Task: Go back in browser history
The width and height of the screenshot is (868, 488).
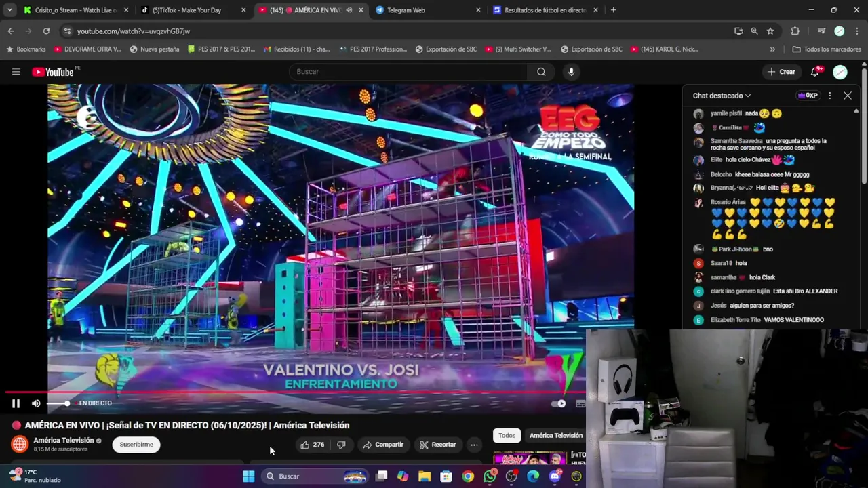Action: (x=11, y=31)
